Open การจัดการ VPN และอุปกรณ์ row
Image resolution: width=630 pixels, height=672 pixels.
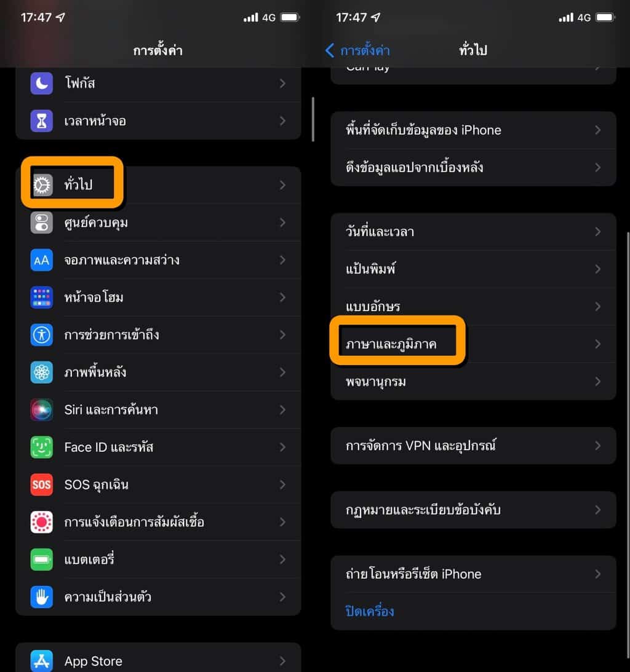coord(474,446)
